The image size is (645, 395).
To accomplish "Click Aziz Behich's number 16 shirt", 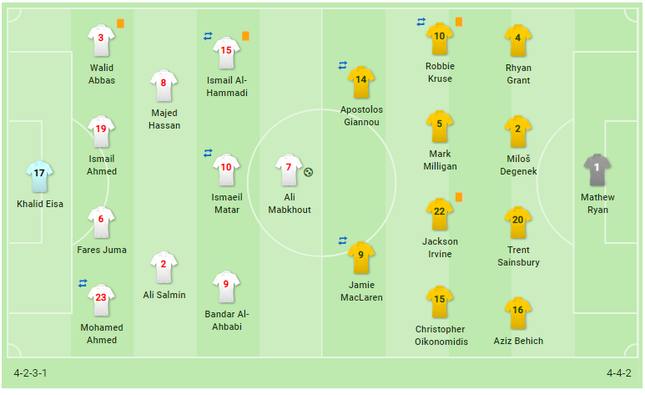I will coord(518,313).
